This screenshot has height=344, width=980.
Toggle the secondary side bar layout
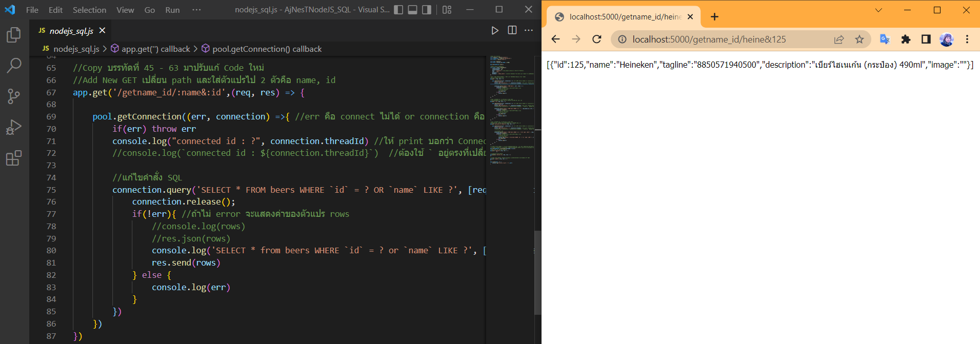click(427, 10)
